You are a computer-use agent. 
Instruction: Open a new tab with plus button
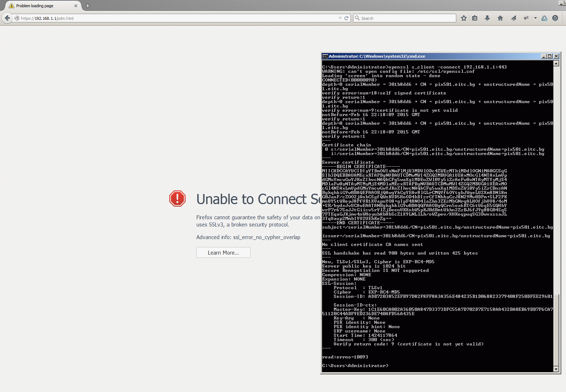pos(87,6)
